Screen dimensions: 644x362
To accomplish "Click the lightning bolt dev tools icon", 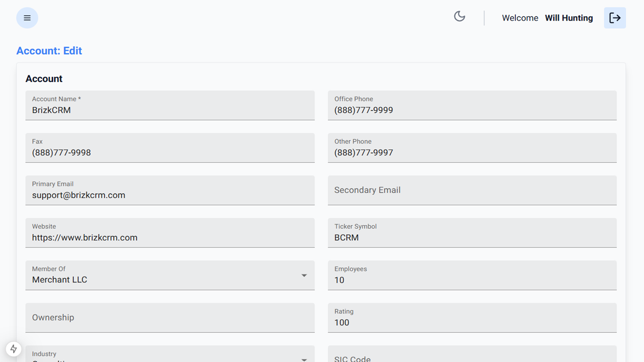I will (x=14, y=348).
